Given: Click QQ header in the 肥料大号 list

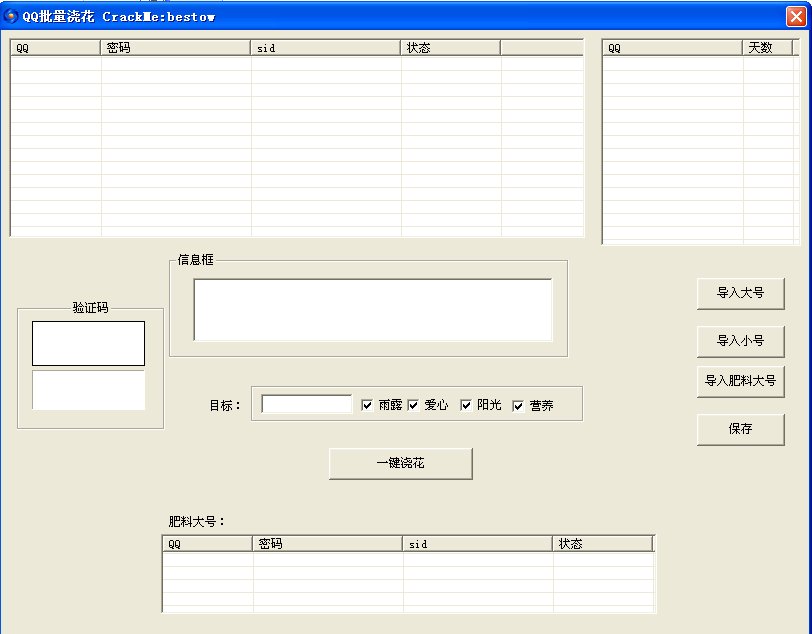Looking at the screenshot, I should (208, 544).
